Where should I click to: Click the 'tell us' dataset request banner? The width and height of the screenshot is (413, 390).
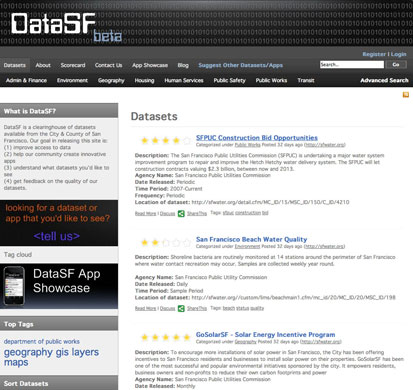59,223
